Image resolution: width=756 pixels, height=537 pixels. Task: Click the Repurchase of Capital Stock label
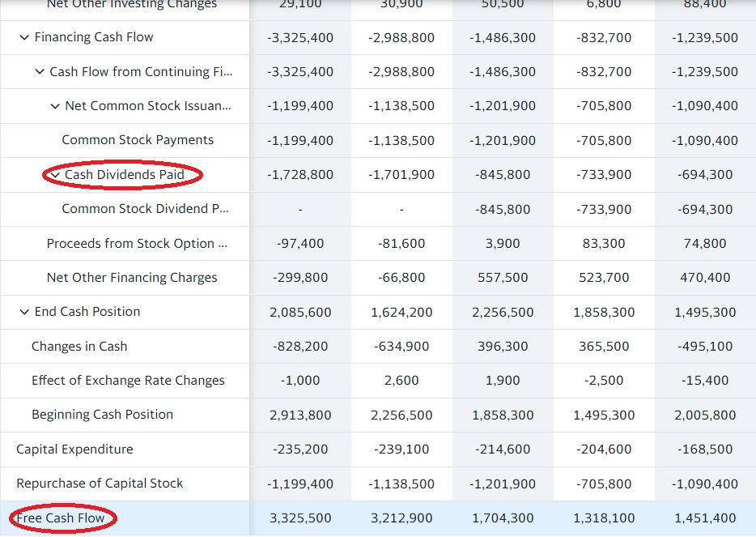(100, 484)
